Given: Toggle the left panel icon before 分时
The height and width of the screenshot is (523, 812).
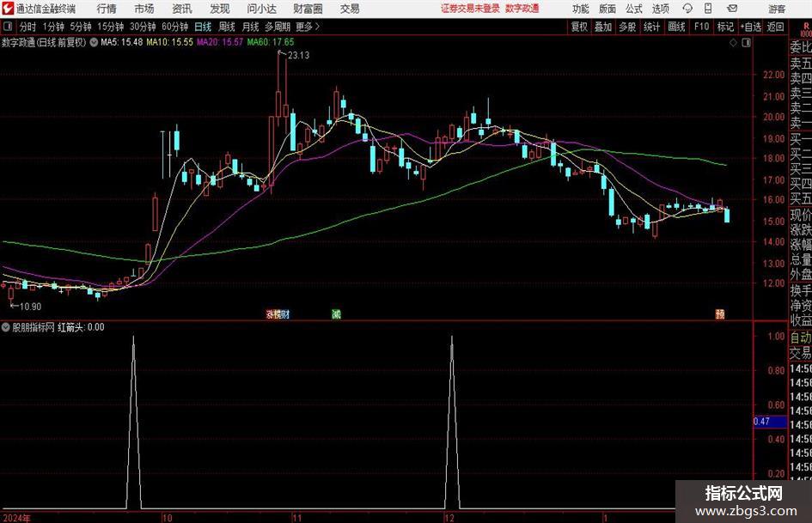Looking at the screenshot, I should [x=8, y=27].
